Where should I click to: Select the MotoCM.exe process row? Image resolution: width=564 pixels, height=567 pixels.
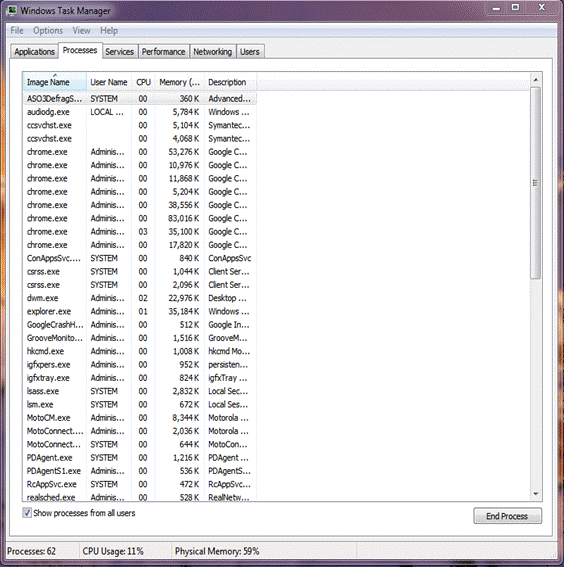140,418
